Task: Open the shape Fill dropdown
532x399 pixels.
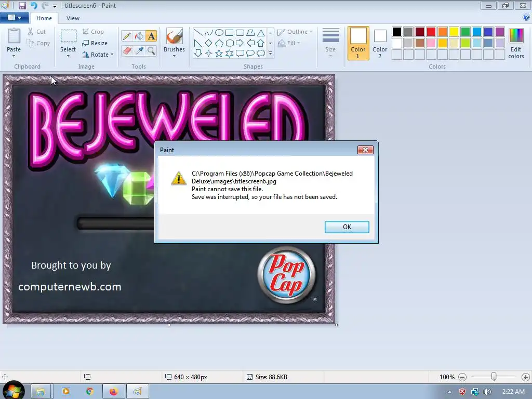Action: point(289,43)
